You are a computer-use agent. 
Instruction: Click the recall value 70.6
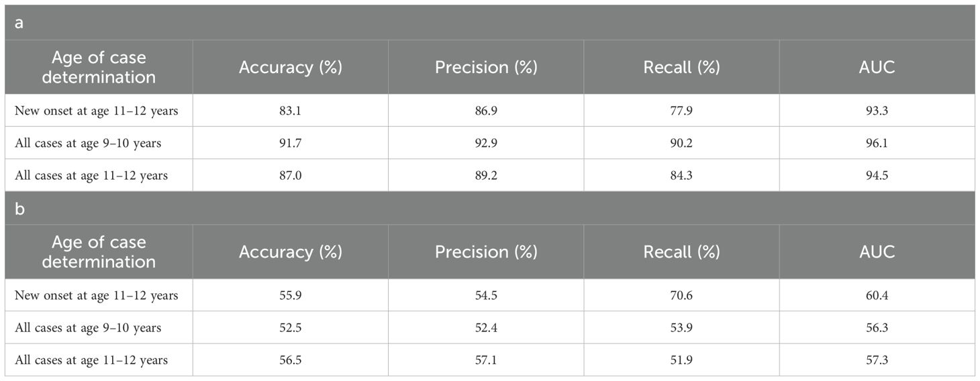681,295
